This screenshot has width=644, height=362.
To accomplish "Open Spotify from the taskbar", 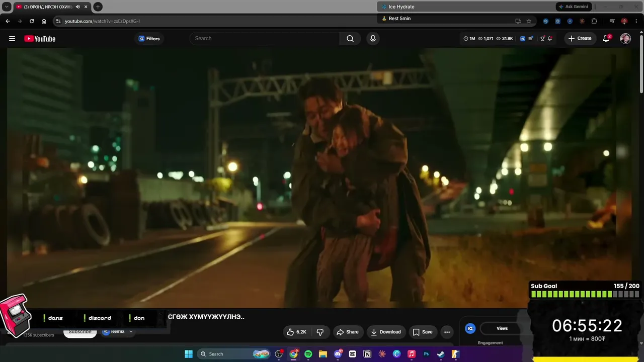I will pyautogui.click(x=308, y=354).
